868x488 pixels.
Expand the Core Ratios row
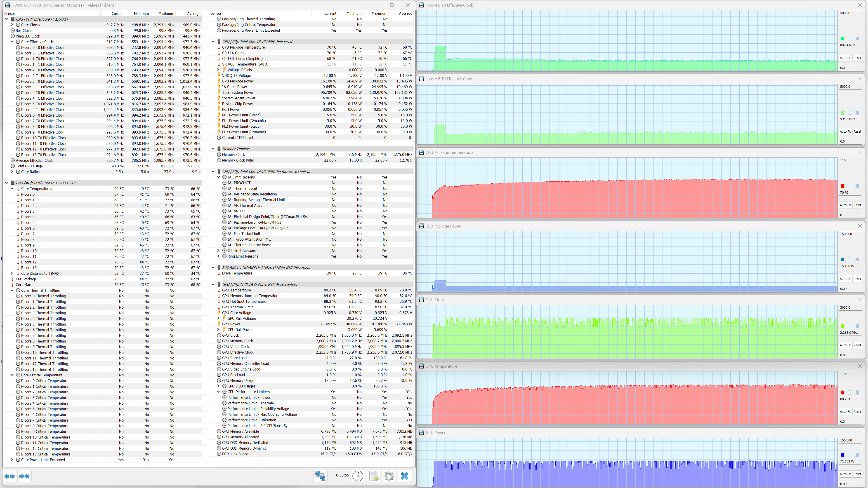click(12, 172)
